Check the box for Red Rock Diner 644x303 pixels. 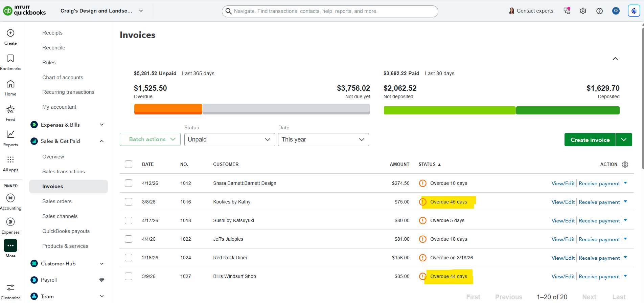point(129,258)
